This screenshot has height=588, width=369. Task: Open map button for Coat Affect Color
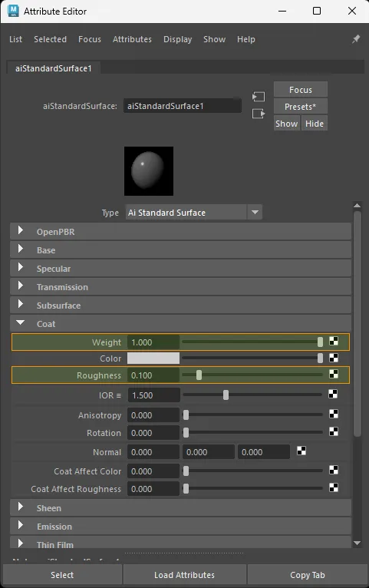334,470
